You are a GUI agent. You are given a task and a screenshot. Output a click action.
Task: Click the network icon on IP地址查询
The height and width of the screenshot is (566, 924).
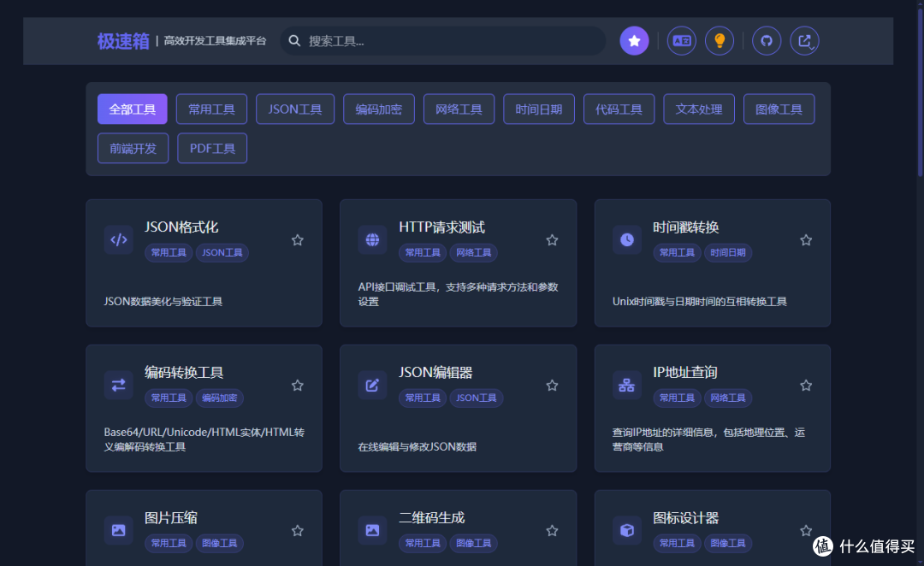pyautogui.click(x=626, y=386)
